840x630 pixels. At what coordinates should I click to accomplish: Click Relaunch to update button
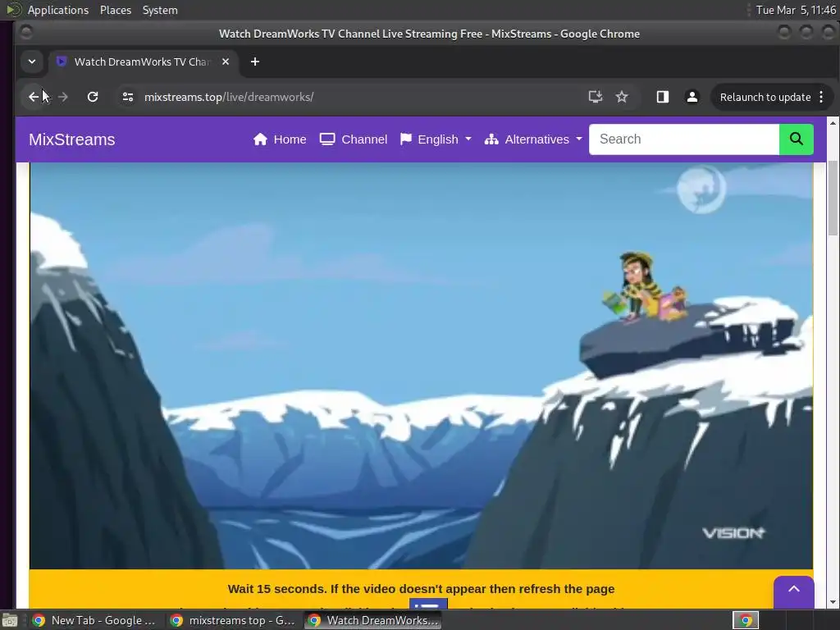tap(765, 97)
